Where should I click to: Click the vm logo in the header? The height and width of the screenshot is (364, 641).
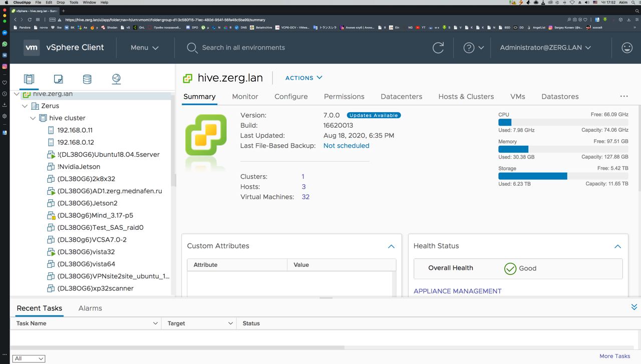coord(32,48)
